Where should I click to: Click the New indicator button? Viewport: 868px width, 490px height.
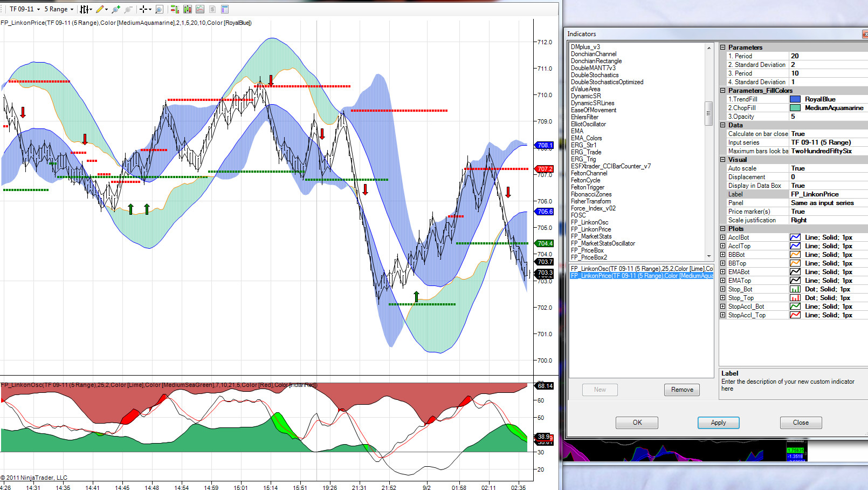(600, 390)
